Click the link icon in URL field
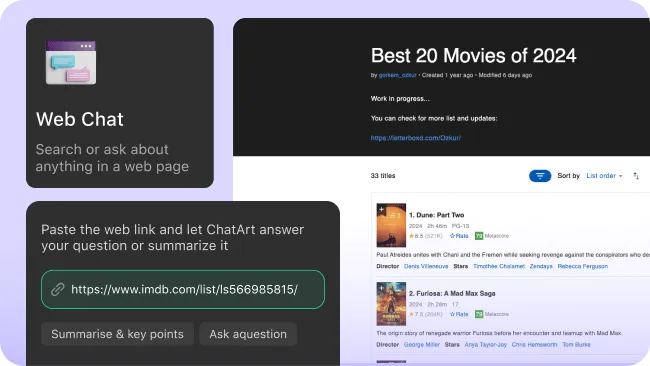 coord(58,289)
